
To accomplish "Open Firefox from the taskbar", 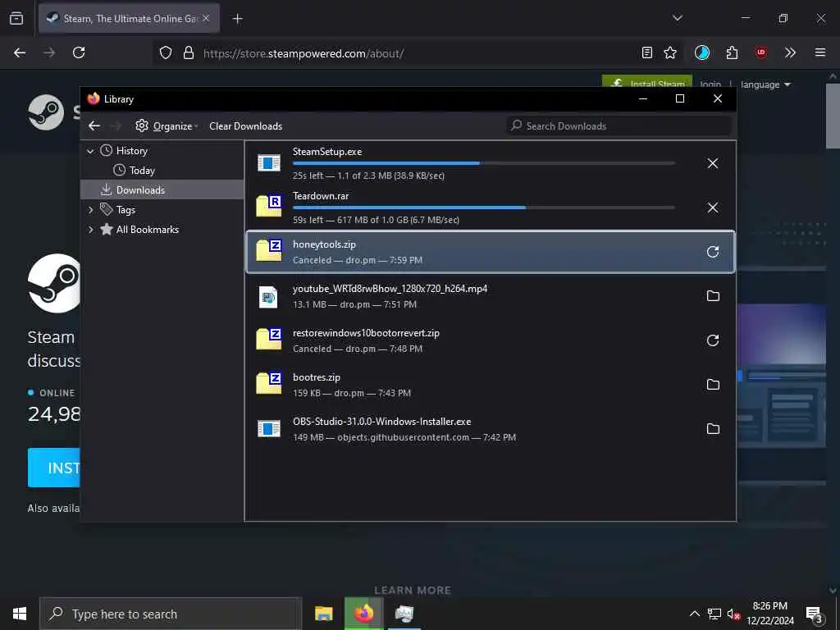I will pos(363,614).
